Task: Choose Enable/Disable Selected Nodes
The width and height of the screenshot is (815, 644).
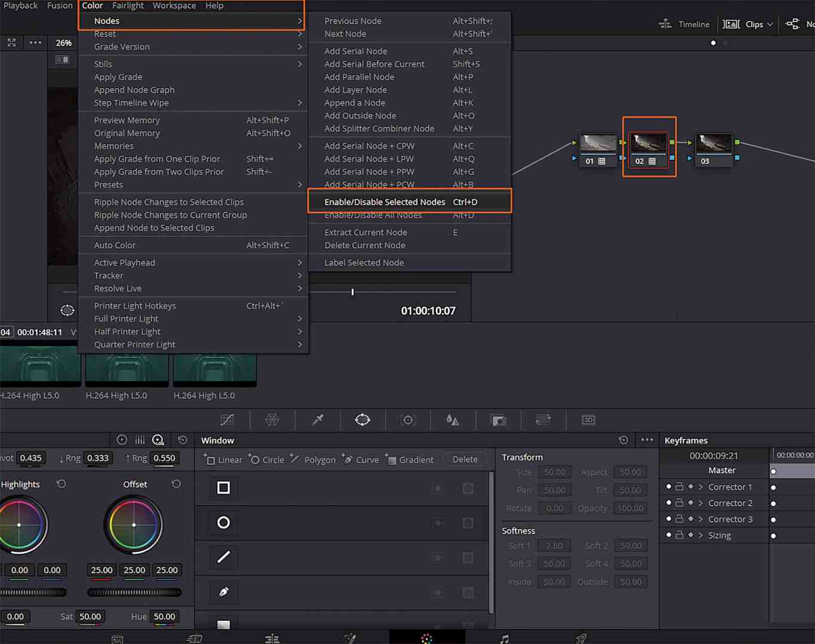Action: pyautogui.click(x=409, y=202)
